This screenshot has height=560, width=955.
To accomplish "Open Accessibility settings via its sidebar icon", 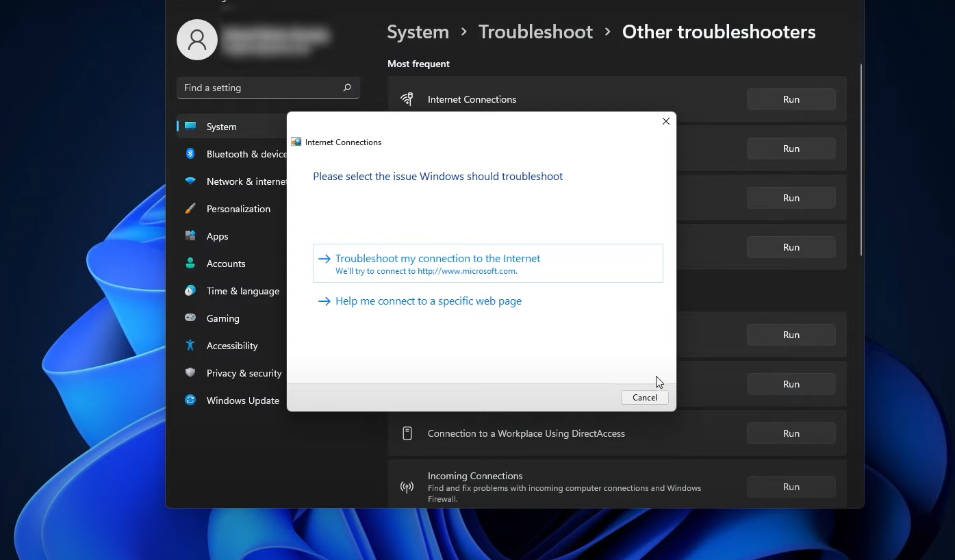I will pos(190,345).
